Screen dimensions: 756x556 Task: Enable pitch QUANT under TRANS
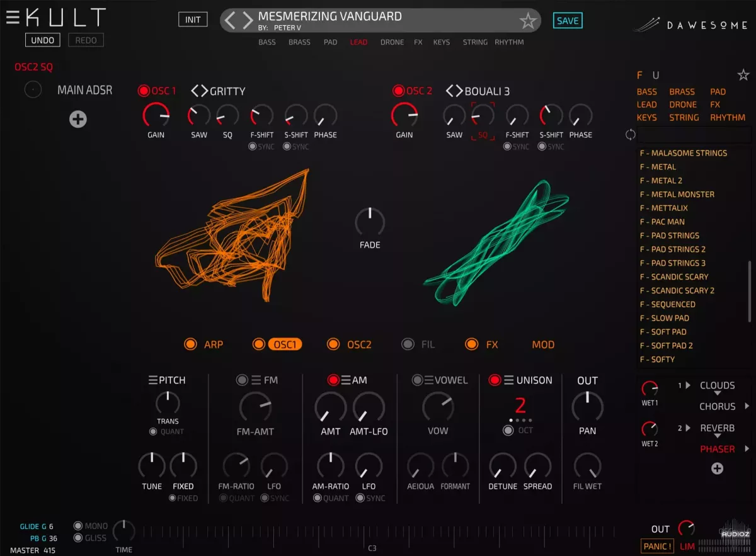tap(153, 432)
